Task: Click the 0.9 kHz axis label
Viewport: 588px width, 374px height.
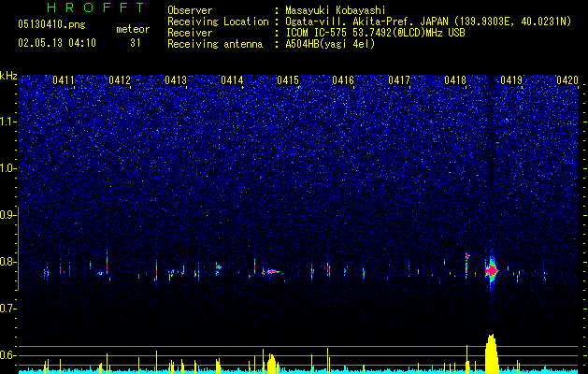Action: coord(8,215)
